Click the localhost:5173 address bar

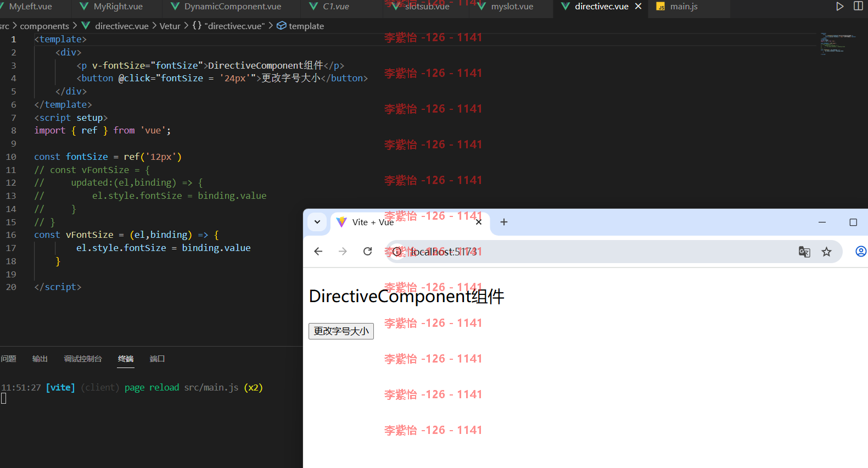614,252
